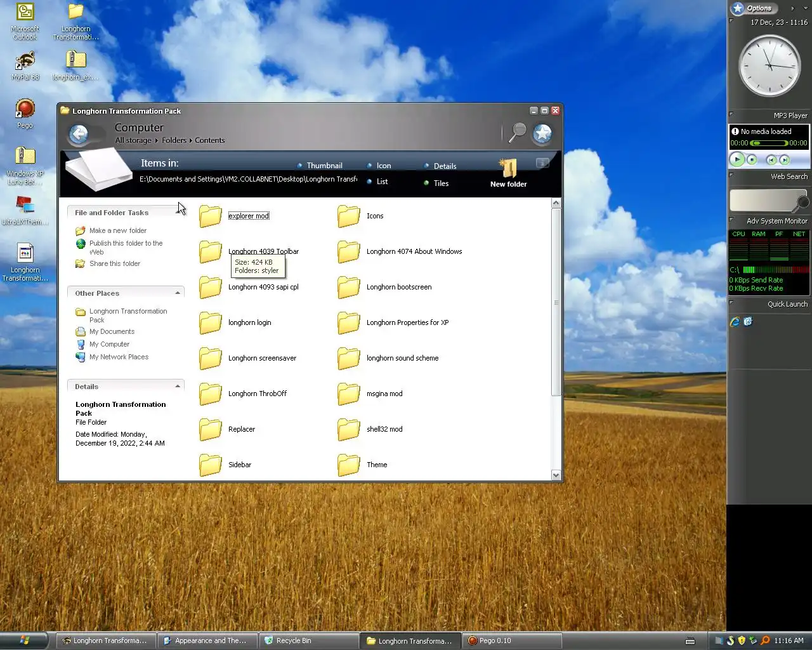This screenshot has height=650, width=812.
Task: Open the explorer mod folder
Action: point(234,216)
